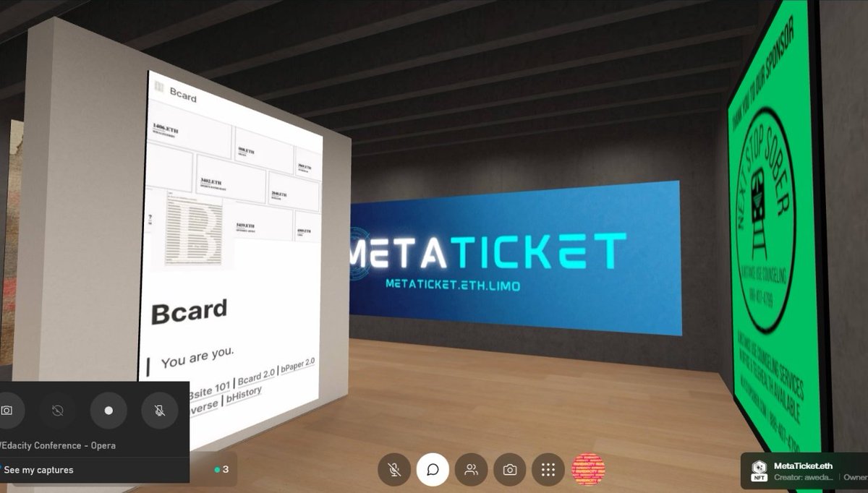The width and height of the screenshot is (868, 493).
Task: Click the metaticket.eth.limo address on banner
Action: tap(453, 285)
